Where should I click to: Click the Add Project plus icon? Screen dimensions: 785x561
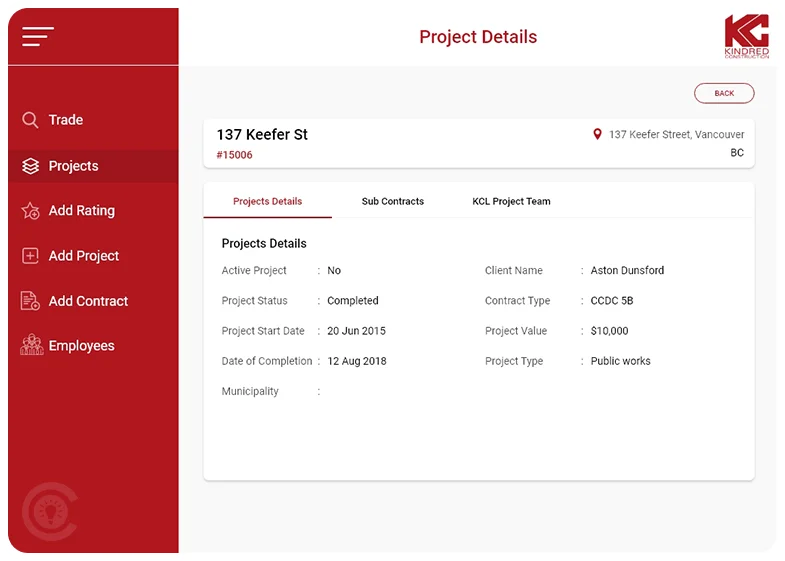coord(30,256)
